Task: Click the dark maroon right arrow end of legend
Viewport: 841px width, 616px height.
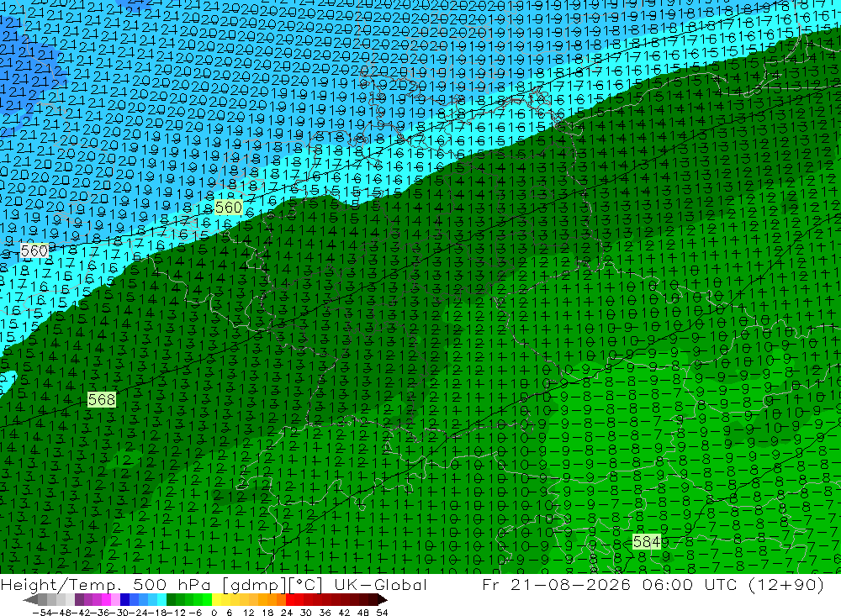Action: [x=383, y=599]
